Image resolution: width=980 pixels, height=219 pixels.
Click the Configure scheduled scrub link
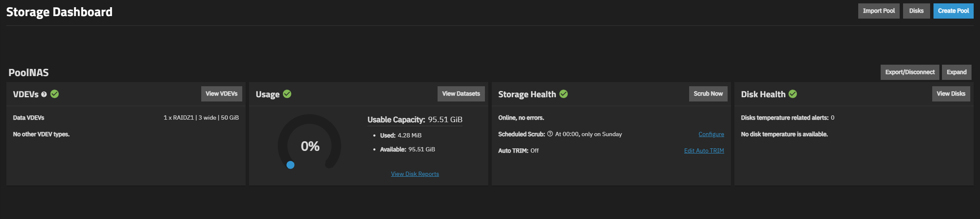[x=711, y=134]
